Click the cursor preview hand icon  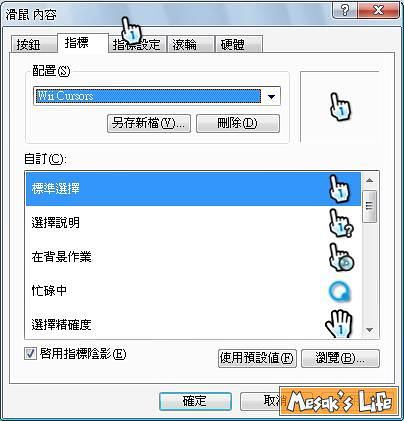tap(340, 107)
